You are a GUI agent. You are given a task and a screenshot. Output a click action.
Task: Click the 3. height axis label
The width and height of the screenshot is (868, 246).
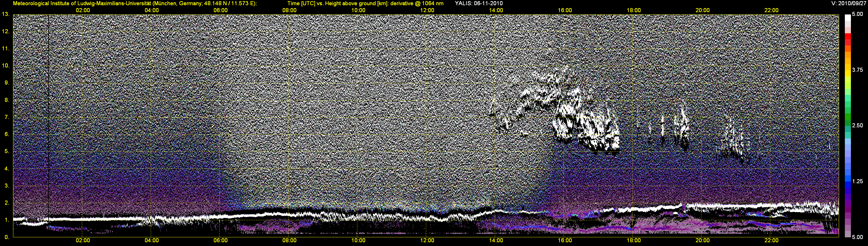coord(7,186)
